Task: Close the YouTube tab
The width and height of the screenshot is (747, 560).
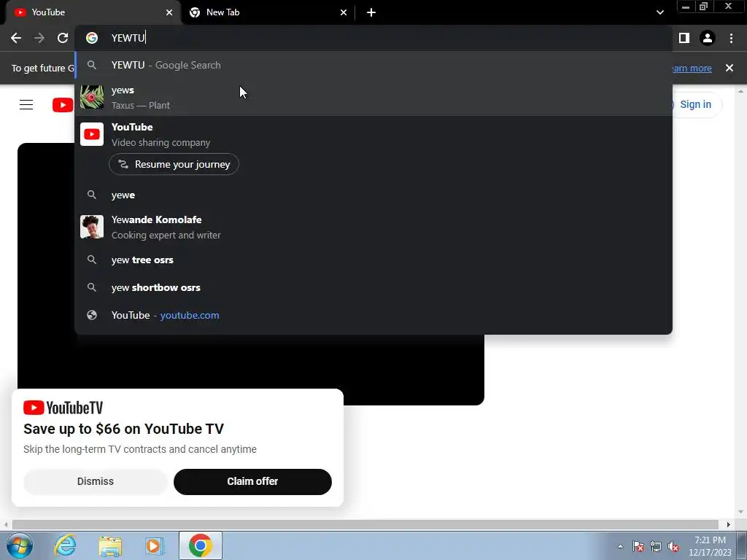Action: pos(169,12)
